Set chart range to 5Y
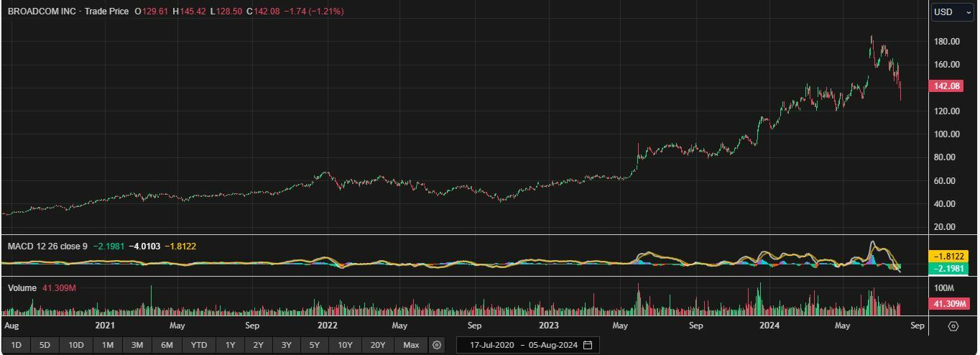Screen dimensions: 980x355 point(314,345)
